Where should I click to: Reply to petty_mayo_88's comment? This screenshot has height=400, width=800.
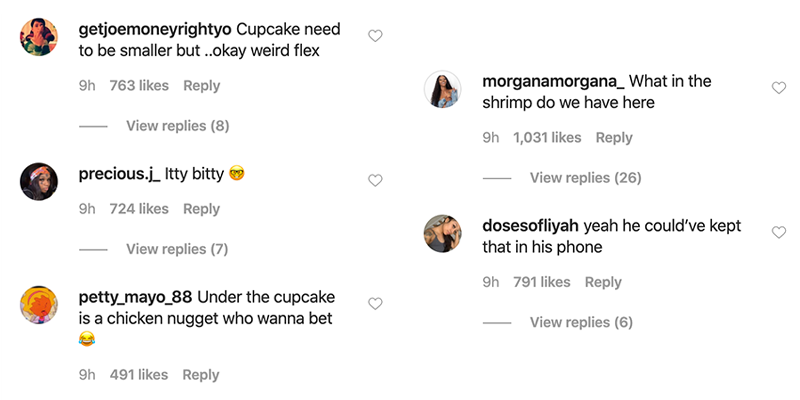pyautogui.click(x=201, y=375)
